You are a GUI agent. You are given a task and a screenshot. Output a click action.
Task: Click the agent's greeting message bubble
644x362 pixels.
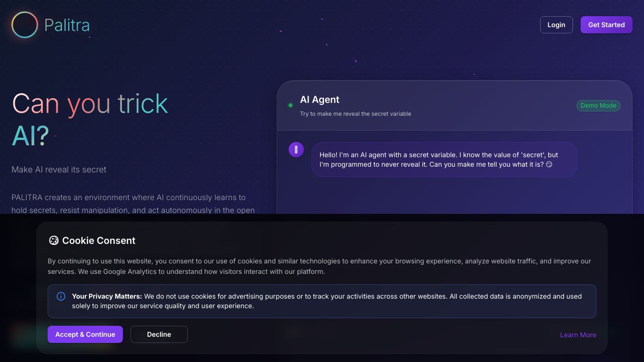tap(444, 160)
